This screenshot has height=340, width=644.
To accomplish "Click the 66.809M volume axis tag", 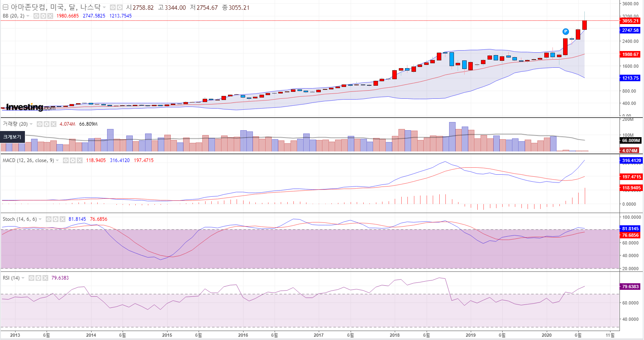I will pyautogui.click(x=631, y=140).
